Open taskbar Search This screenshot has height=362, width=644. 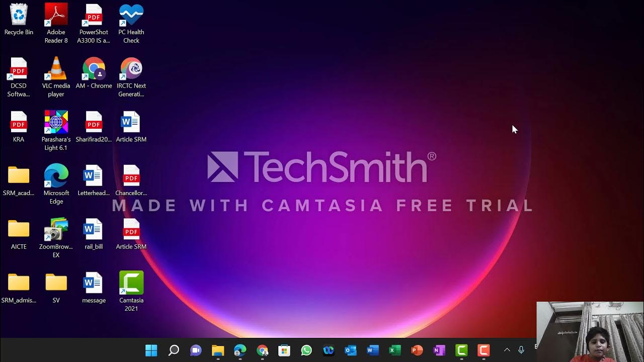pyautogui.click(x=174, y=350)
